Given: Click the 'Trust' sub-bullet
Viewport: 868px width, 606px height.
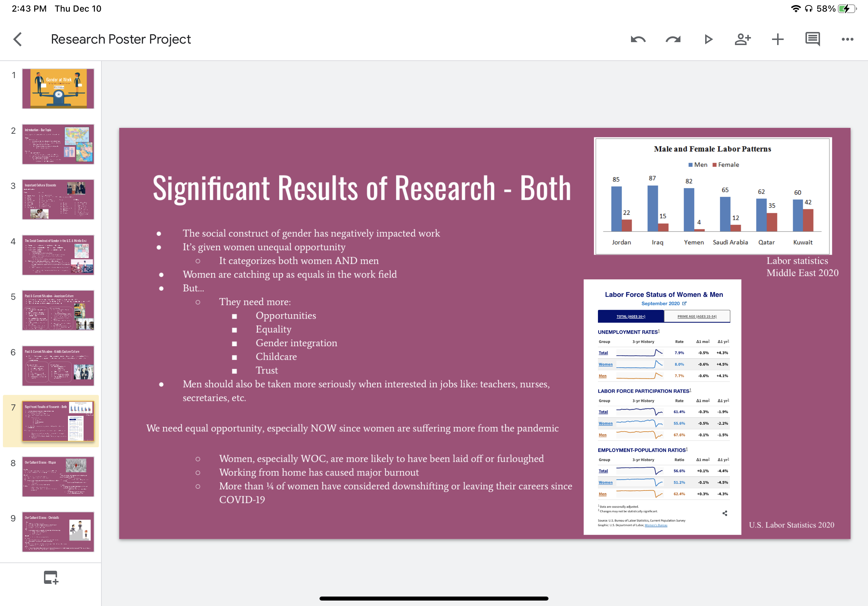Looking at the screenshot, I should (267, 370).
